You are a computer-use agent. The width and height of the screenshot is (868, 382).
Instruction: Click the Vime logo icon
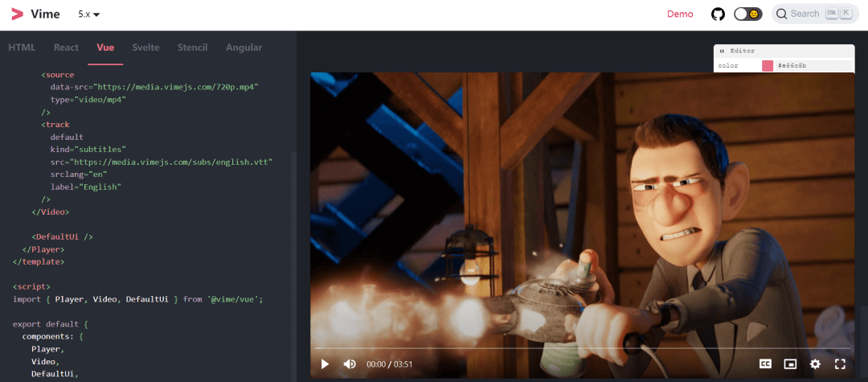tap(18, 14)
